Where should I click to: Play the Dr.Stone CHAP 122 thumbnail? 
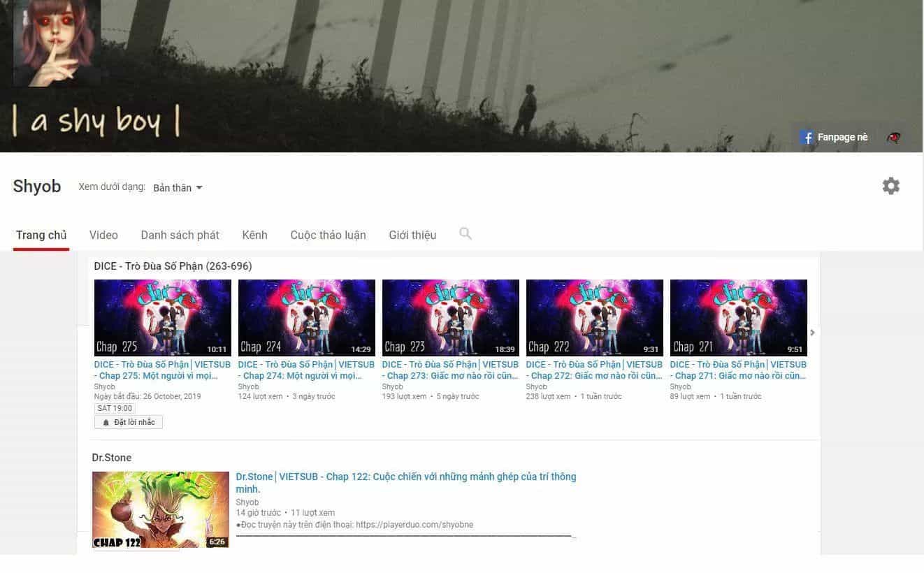point(161,509)
